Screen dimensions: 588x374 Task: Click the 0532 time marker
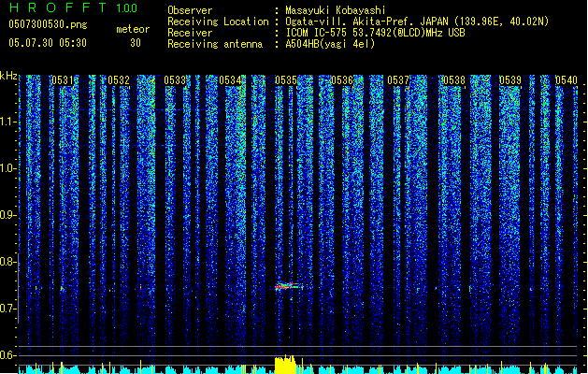(119, 80)
